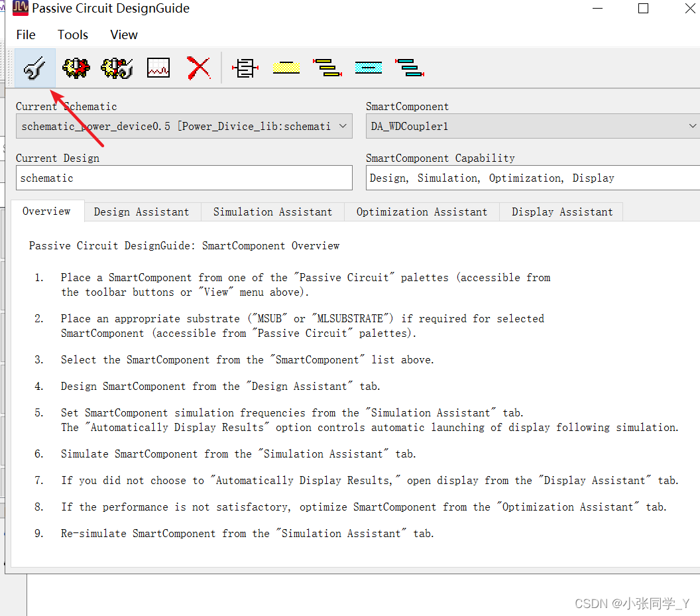This screenshot has width=700, height=616.
Task: Open the View menu
Action: (124, 35)
